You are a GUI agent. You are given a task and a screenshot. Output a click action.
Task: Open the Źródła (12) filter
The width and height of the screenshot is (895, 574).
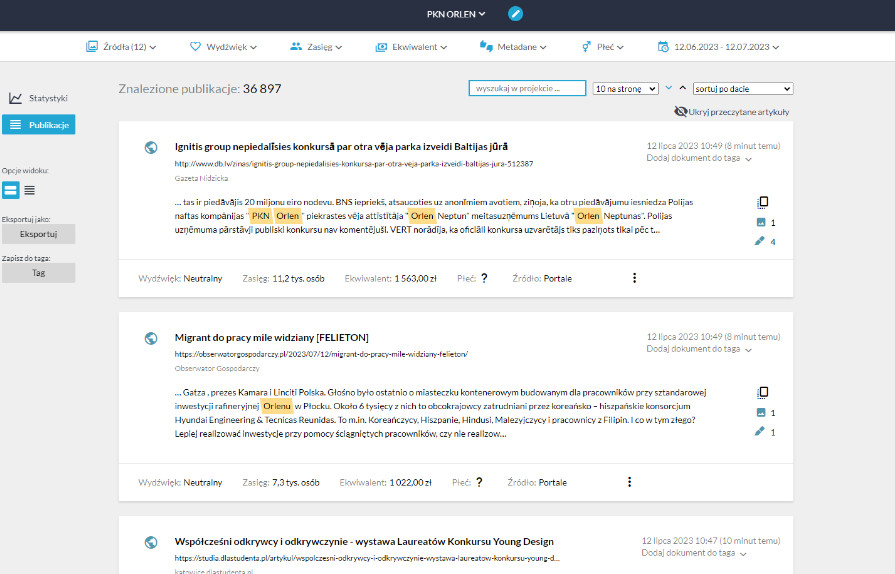[x=121, y=47]
